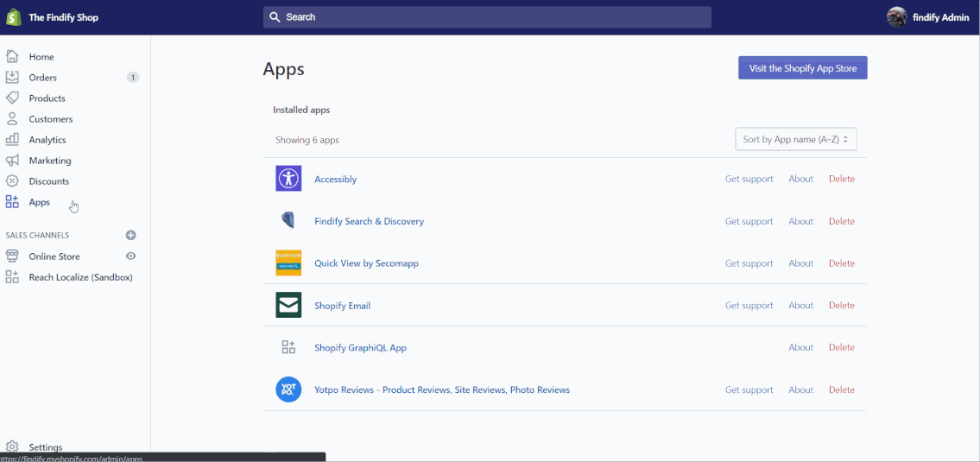Screen dimensions: 980x462
Task: Click the Settings gear icon
Action: (x=12, y=446)
